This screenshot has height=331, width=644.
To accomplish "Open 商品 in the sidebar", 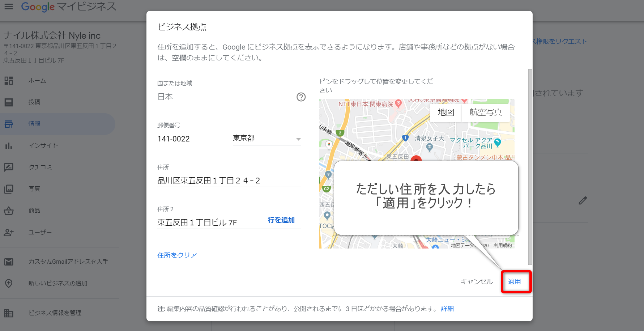I will [x=34, y=211].
